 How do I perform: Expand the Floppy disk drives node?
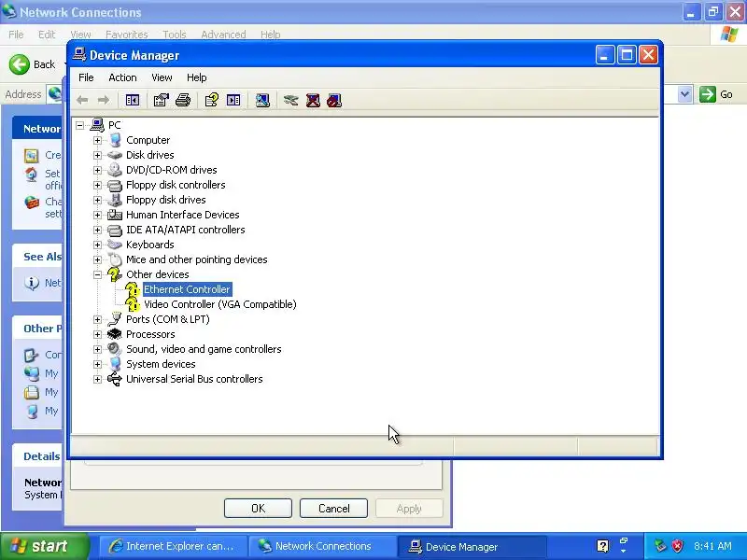click(x=97, y=200)
